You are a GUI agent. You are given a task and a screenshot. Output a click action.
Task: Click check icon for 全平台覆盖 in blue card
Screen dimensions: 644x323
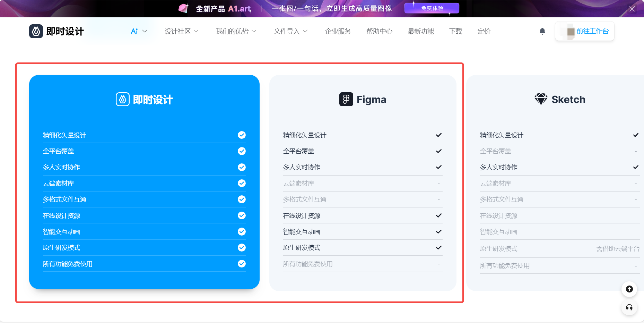click(x=242, y=151)
